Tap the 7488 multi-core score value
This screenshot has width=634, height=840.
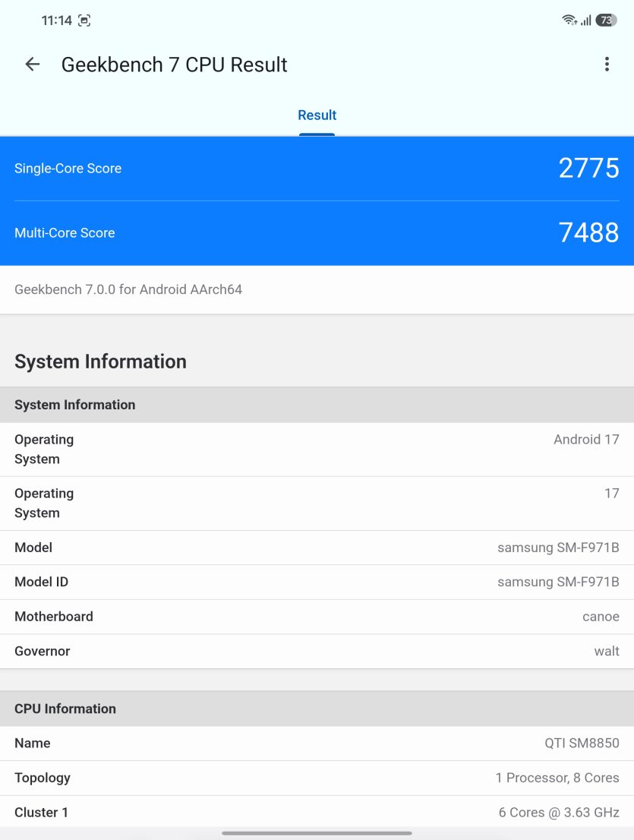coord(588,232)
